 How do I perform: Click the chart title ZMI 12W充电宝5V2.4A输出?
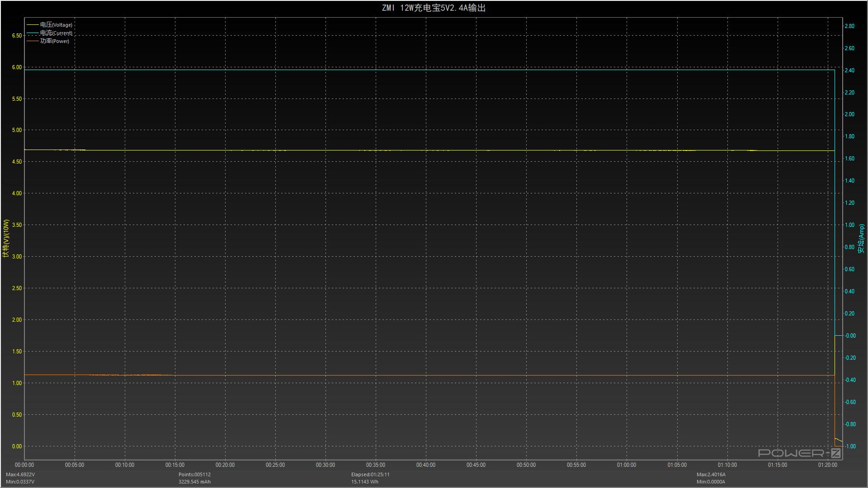click(434, 8)
